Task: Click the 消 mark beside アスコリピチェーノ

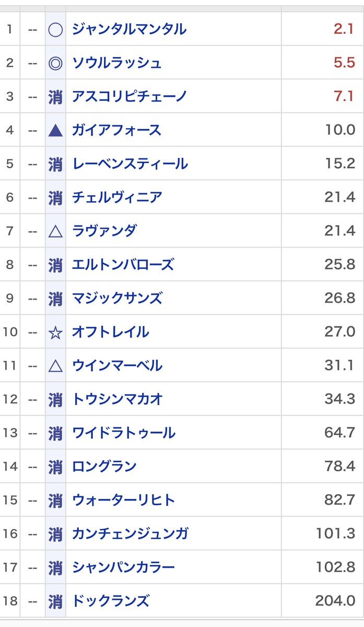Action: pyautogui.click(x=55, y=97)
